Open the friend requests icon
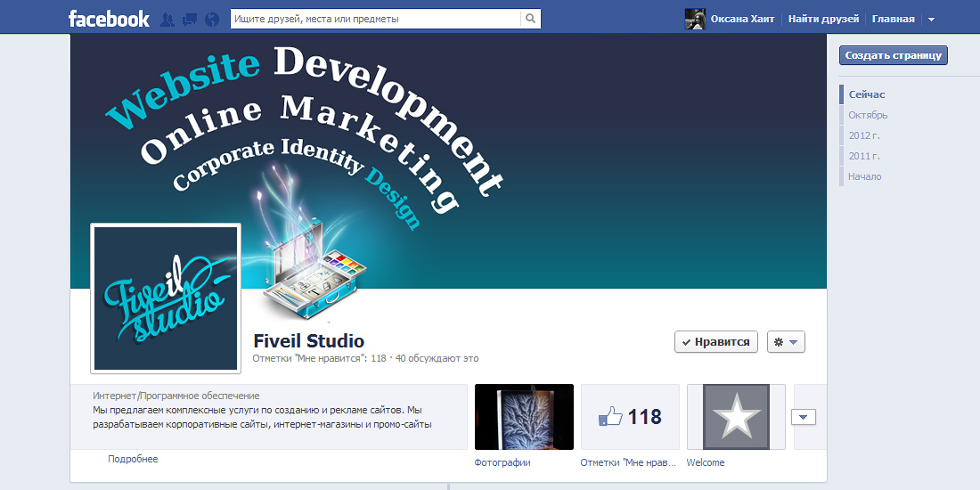 [x=167, y=20]
